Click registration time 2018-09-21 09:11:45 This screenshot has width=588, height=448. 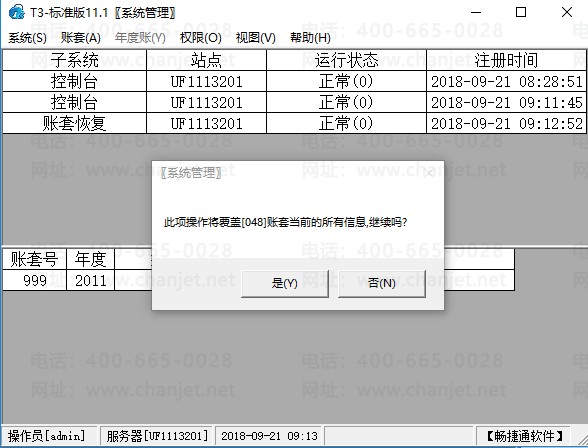(506, 102)
